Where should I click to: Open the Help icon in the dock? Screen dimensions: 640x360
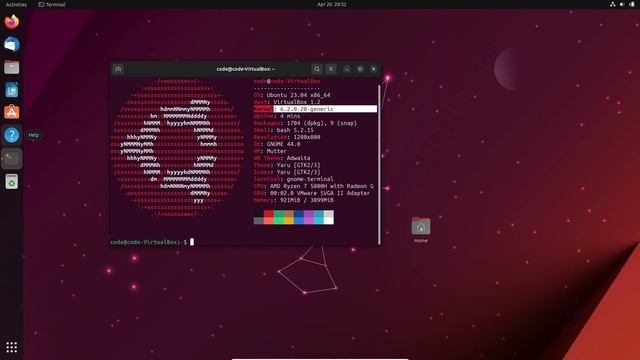pyautogui.click(x=11, y=135)
